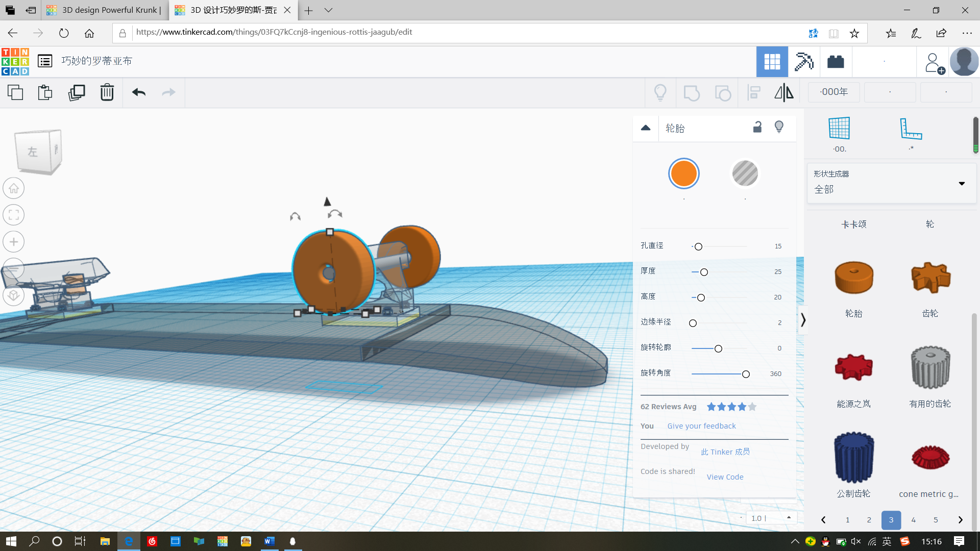Open the Windows Start menu
Image resolution: width=980 pixels, height=551 pixels.
click(11, 541)
